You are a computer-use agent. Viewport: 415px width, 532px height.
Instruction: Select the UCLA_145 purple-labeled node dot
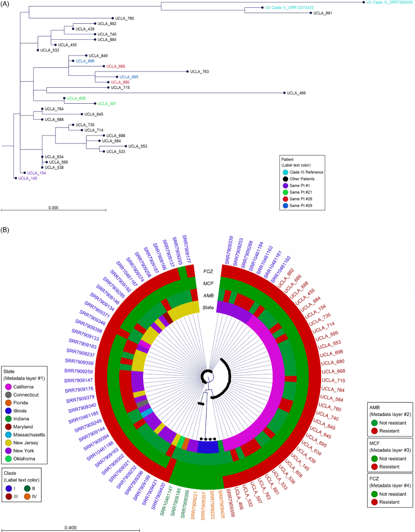pyautogui.click(x=16, y=177)
